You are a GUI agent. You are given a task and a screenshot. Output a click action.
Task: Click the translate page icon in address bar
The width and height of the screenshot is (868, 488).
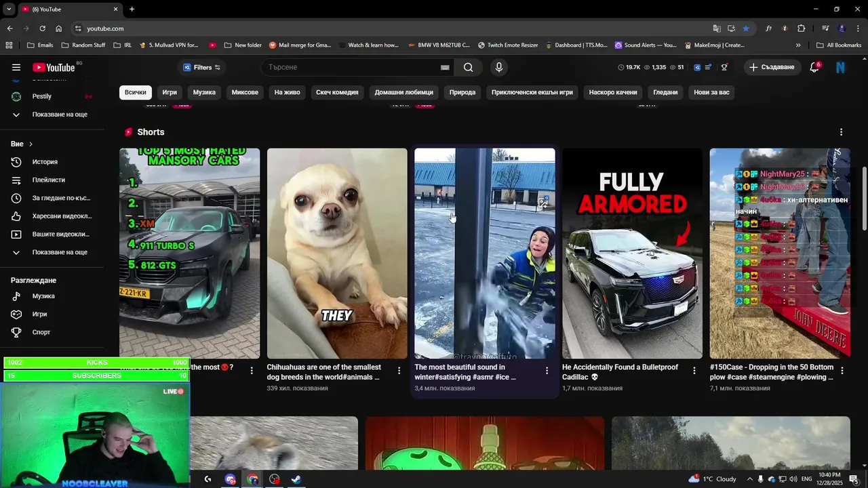point(717,28)
